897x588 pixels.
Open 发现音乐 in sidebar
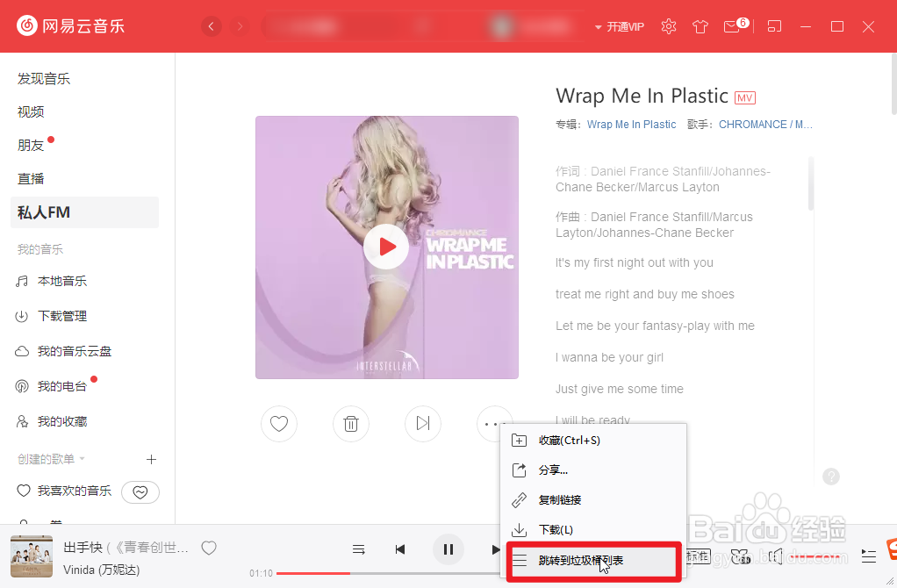click(x=44, y=79)
